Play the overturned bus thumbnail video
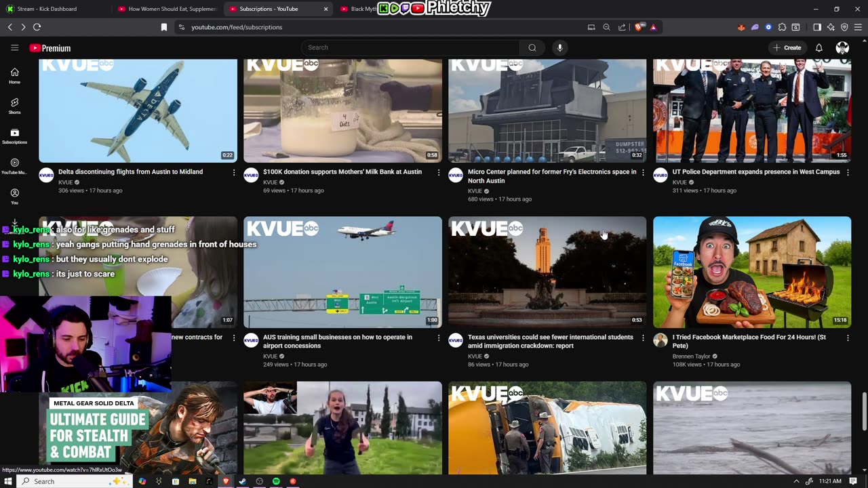 click(547, 428)
